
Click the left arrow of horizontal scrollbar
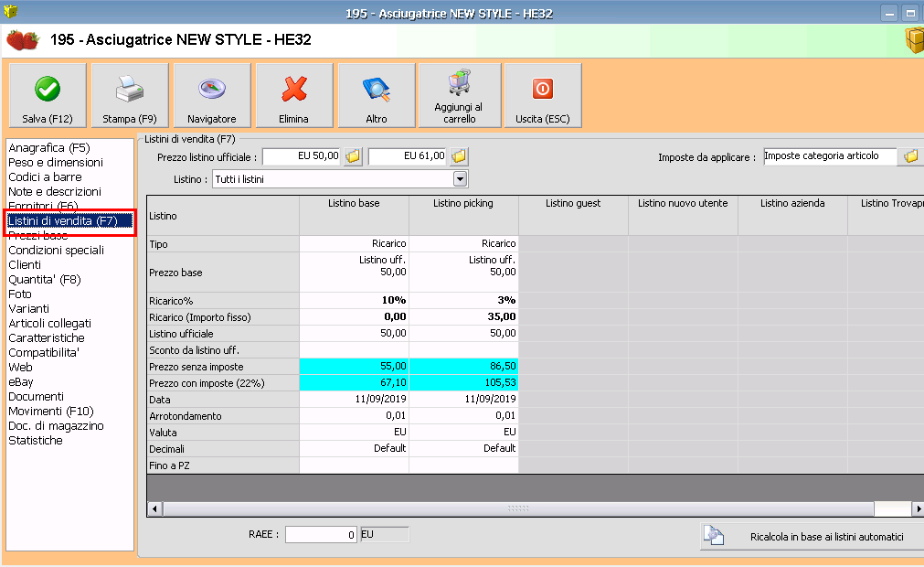point(154,508)
